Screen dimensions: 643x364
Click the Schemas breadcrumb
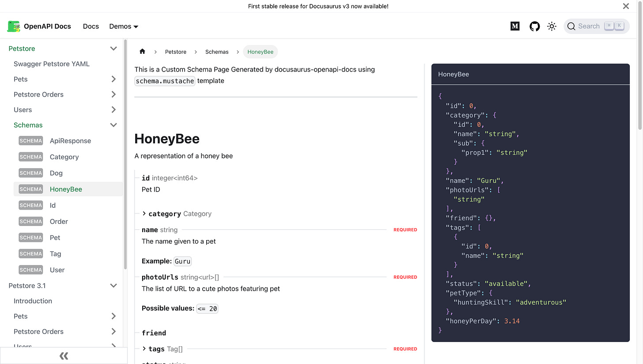[217, 52]
